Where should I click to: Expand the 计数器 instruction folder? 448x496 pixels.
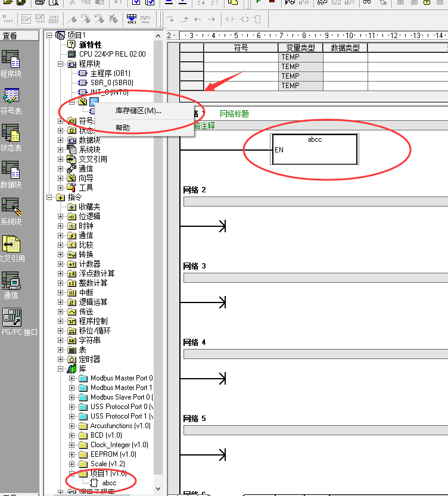(60, 264)
